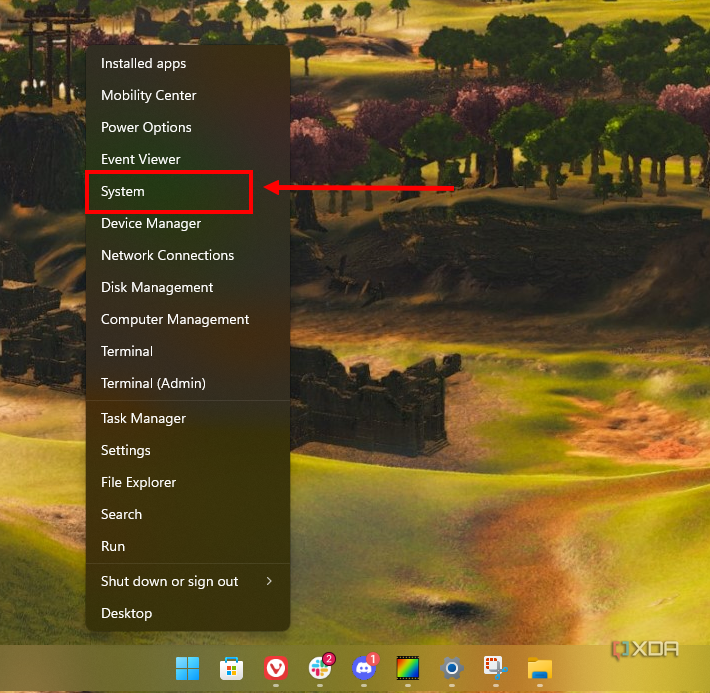Open the Settings gear taskbar icon
710x693 pixels.
click(x=451, y=668)
